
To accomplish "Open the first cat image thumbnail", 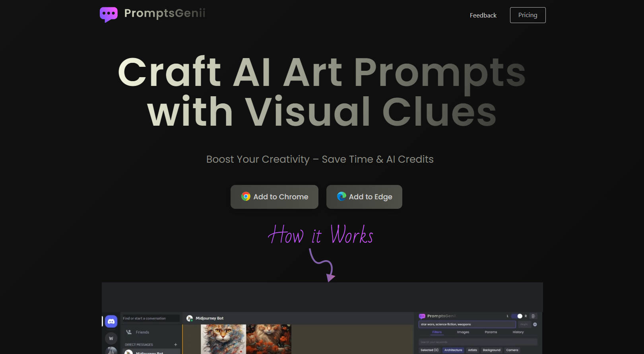I will click(223, 339).
